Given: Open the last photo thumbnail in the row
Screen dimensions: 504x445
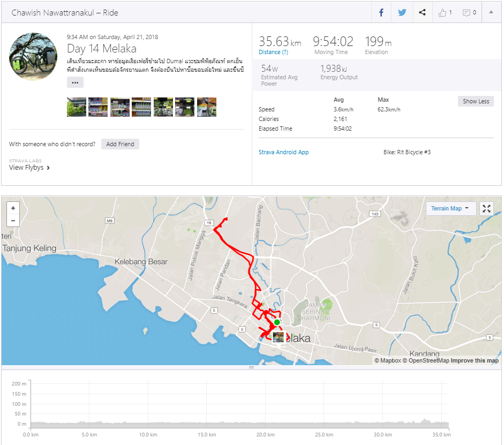Looking at the screenshot, I should coord(207,107).
